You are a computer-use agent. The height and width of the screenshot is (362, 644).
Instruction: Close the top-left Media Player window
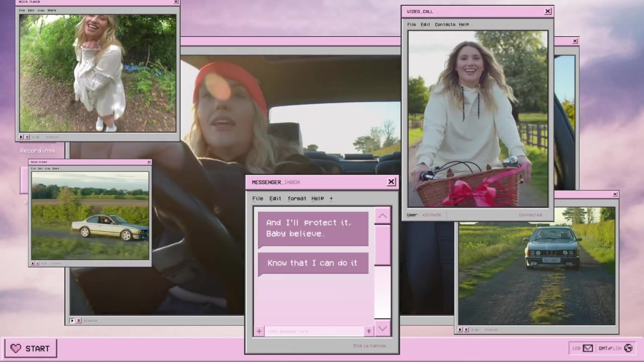click(176, 2)
